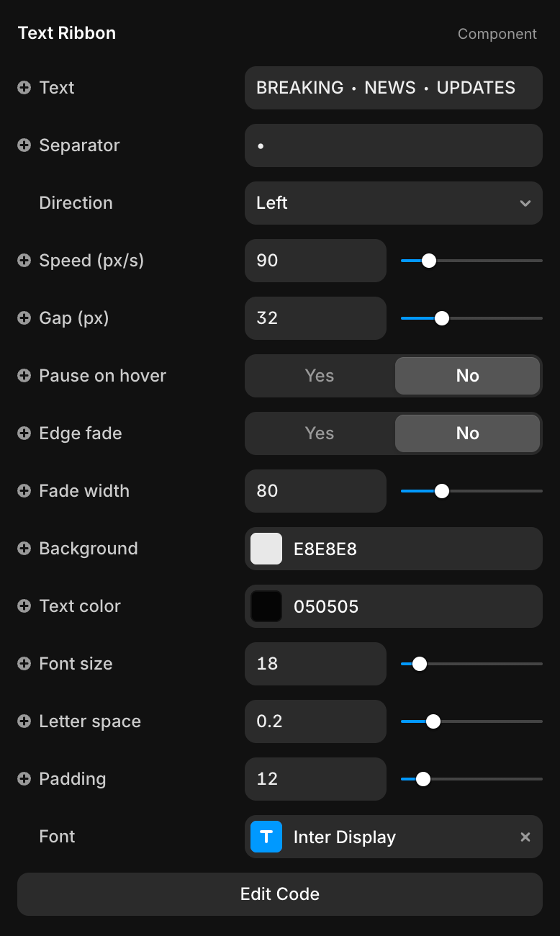
Task: Click the plus icon beside Separator
Action: click(24, 145)
